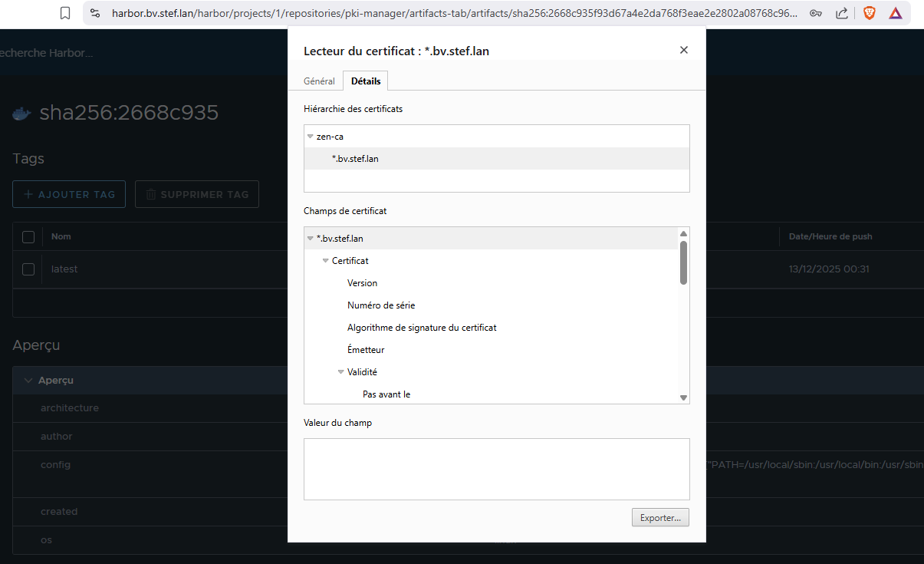Check the select-all checkbox in tags header

point(28,237)
